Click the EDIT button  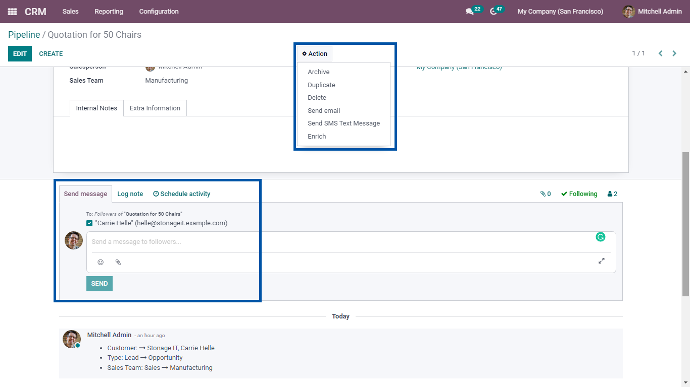pos(20,54)
